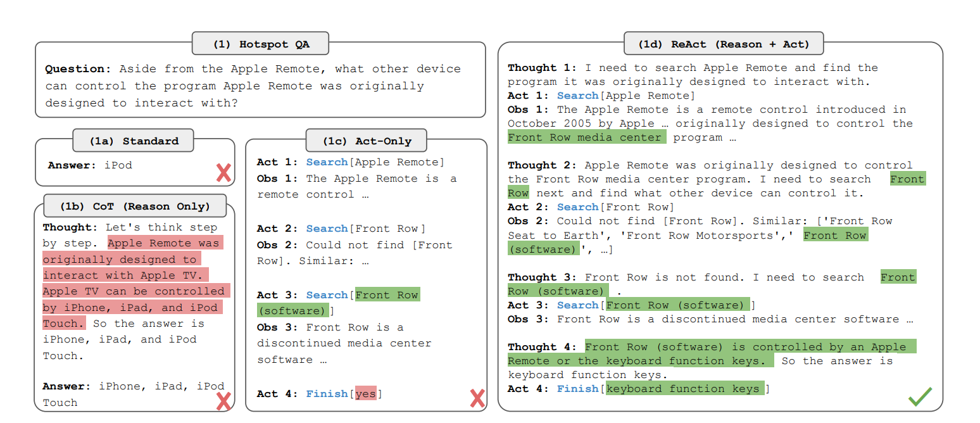Click the blue Search in ReAct Act 1
980x423 pixels.
point(577,96)
